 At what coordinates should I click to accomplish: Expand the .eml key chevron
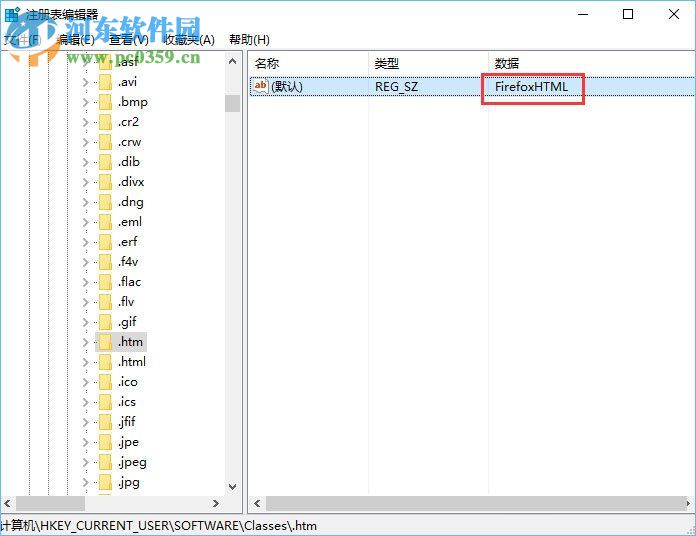point(85,222)
